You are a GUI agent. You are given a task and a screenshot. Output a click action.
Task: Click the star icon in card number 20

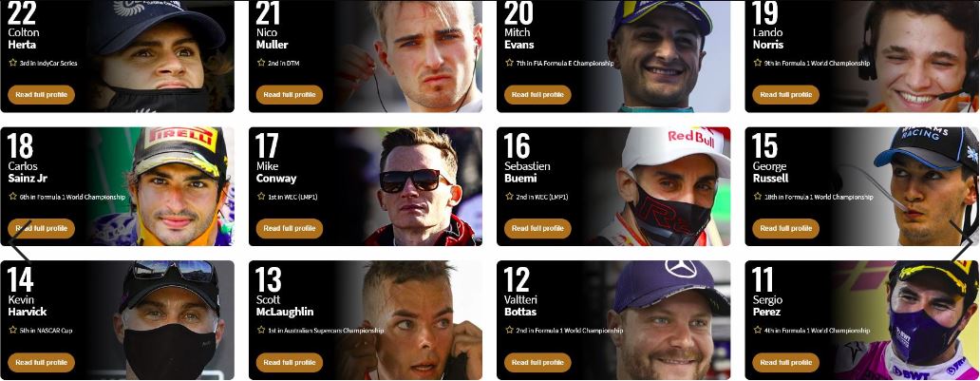coord(509,63)
